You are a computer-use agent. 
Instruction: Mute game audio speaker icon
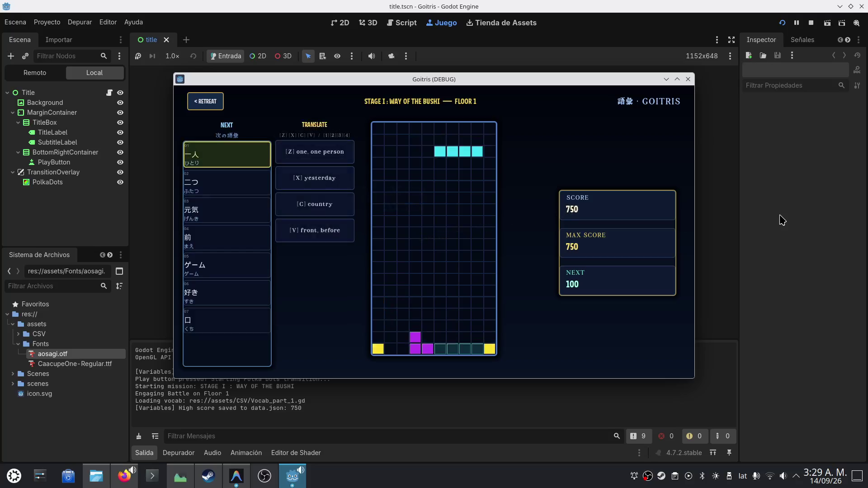[x=371, y=56]
